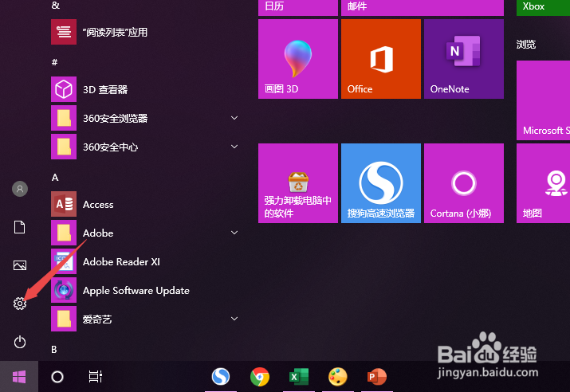Image resolution: width=570 pixels, height=392 pixels.
Task: Click the Xbox tile
Action: point(543,8)
